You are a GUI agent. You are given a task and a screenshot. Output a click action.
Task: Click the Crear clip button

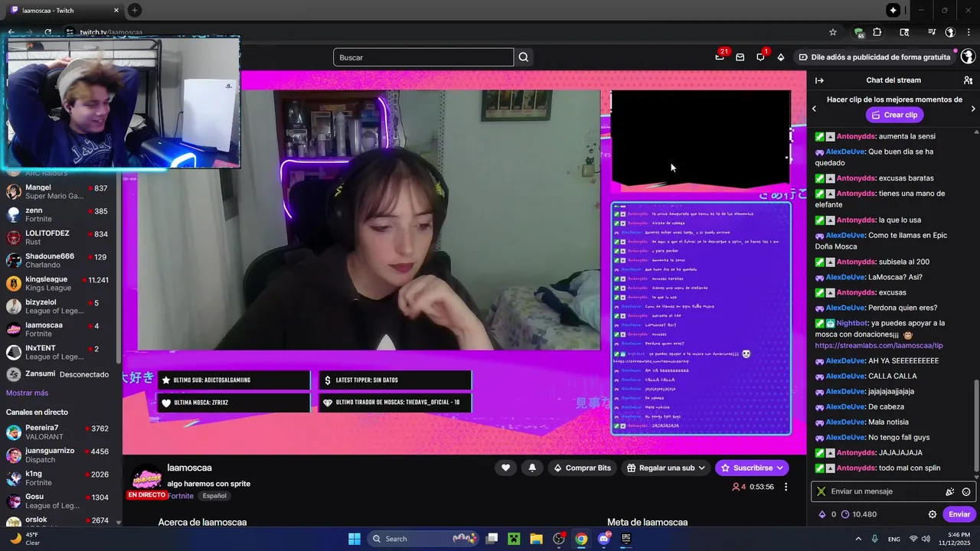[893, 115]
